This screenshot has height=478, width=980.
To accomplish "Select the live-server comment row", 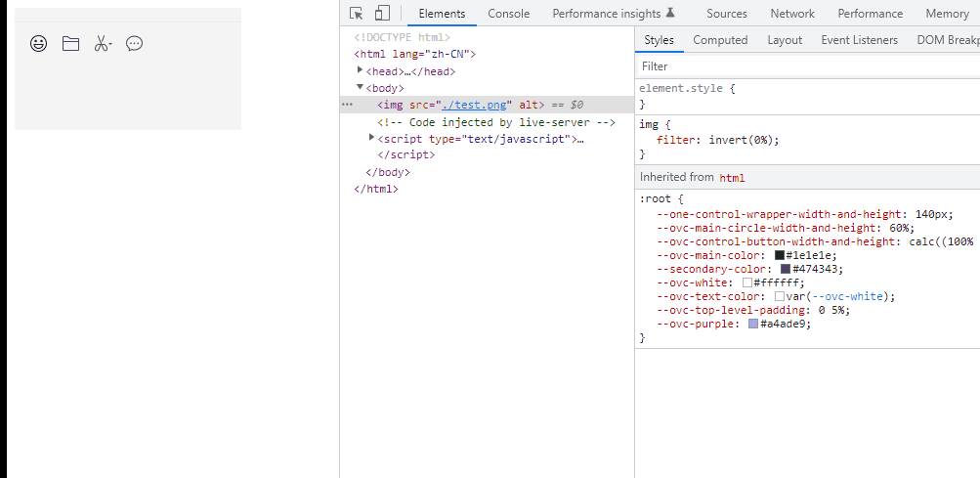I will tap(496, 122).
